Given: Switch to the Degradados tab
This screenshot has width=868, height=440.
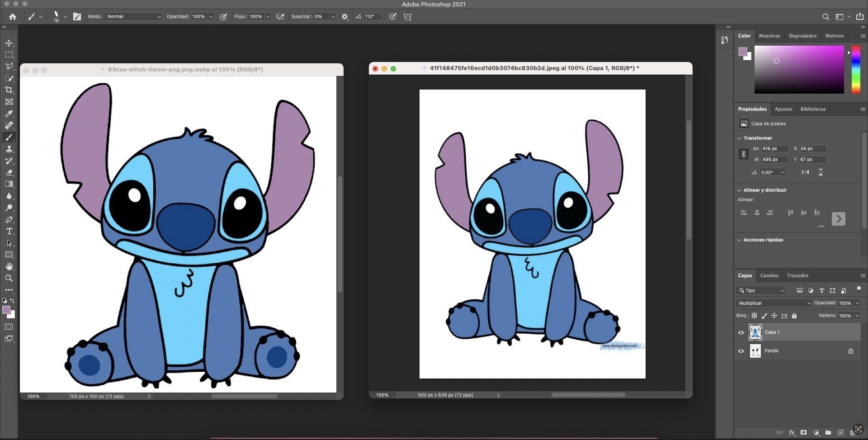Looking at the screenshot, I should [x=802, y=36].
